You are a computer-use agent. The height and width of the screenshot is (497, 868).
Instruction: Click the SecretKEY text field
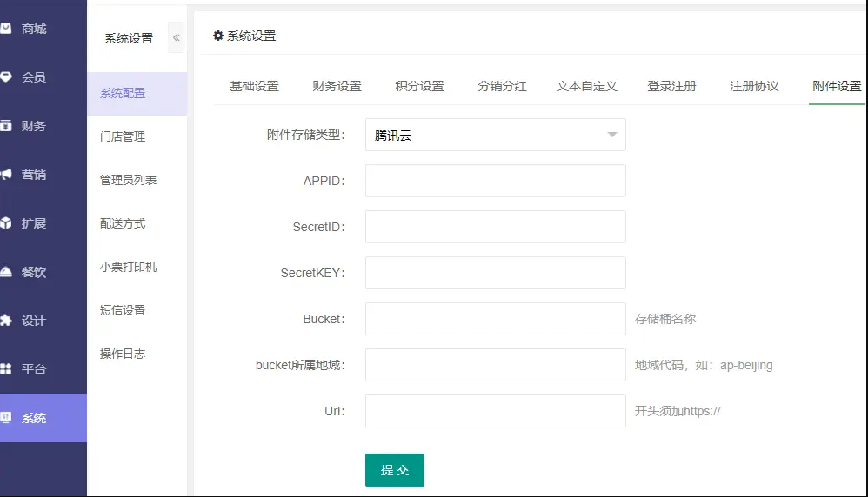[496, 273]
